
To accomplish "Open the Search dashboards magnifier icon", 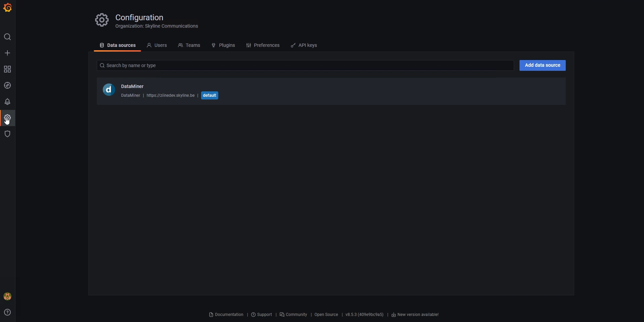I will (7, 37).
